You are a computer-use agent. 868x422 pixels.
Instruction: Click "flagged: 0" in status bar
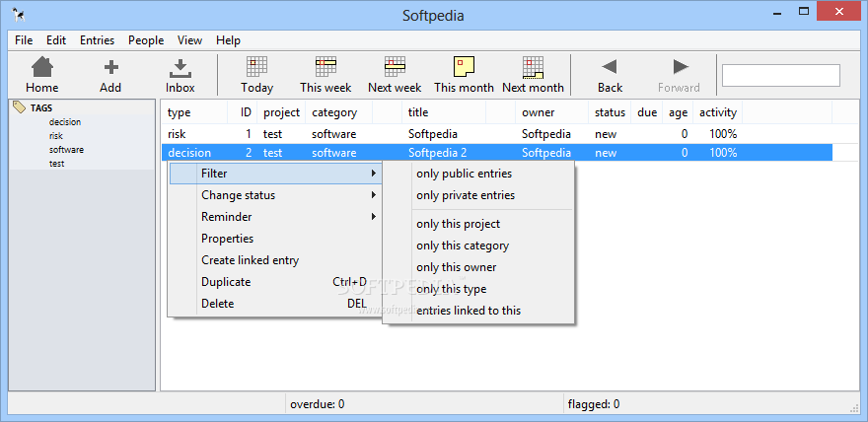coord(594,404)
